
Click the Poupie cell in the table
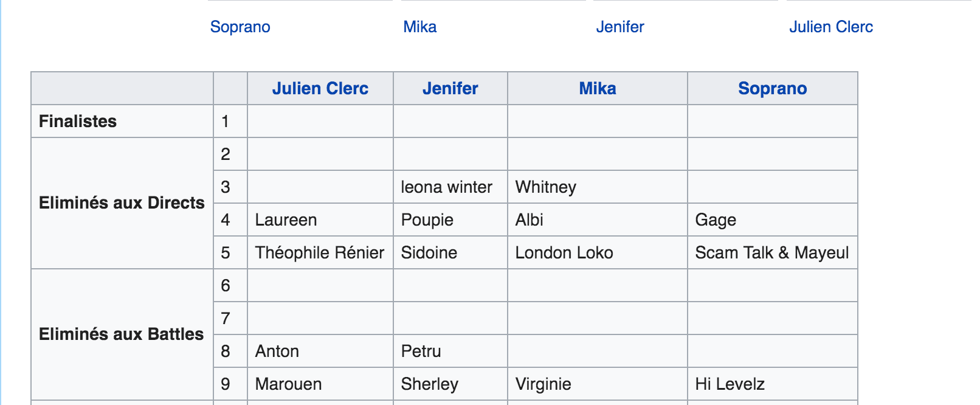coord(427,220)
